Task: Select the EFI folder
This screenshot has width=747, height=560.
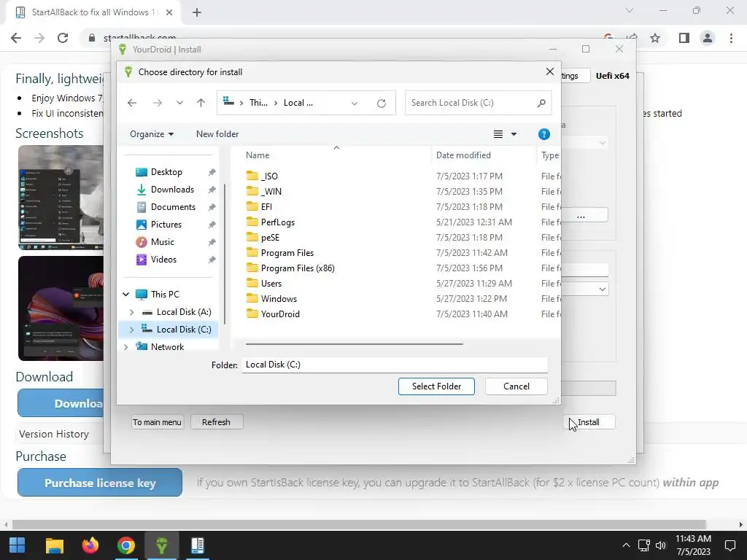Action: point(266,206)
